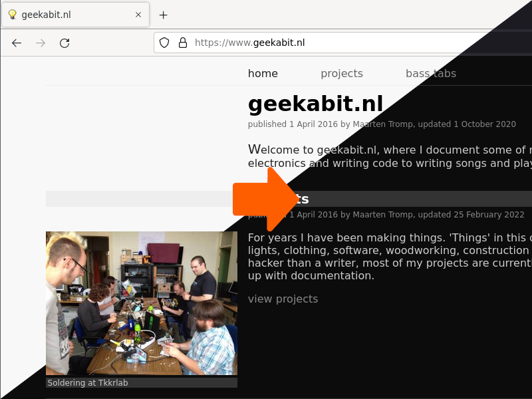The width and height of the screenshot is (532, 399).
Task: Close the geekabit.nl tab
Action: (138, 15)
